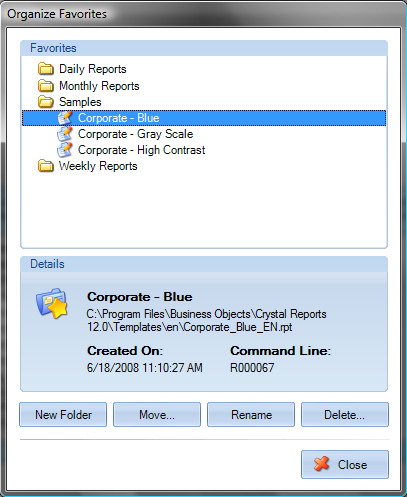Click the Samples folder icon
407x497 pixels.
(x=46, y=102)
